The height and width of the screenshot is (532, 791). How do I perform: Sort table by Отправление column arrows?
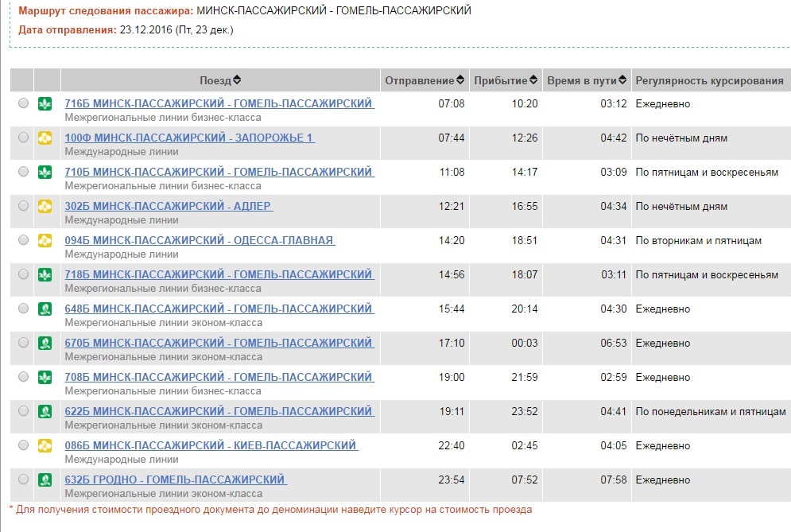[x=460, y=80]
